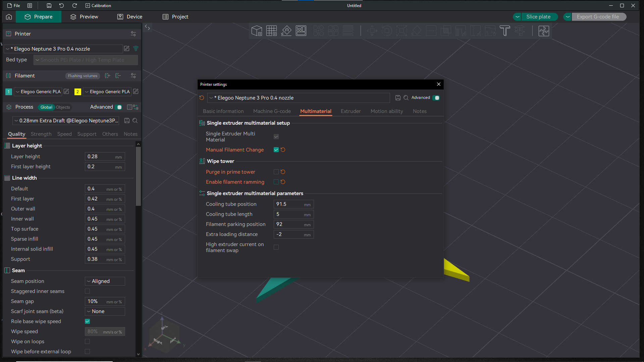This screenshot has width=644, height=362.
Task: Open printer preset dropdown in sidebar
Action: coord(63,49)
